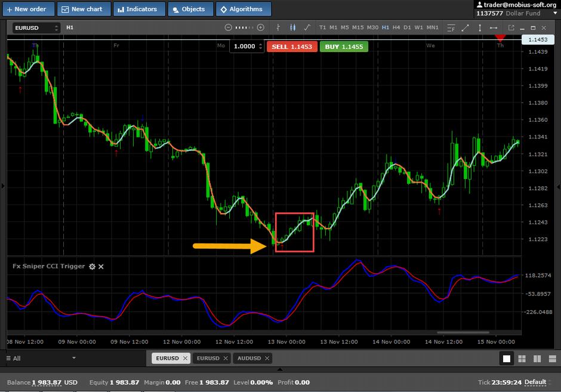
Task: Click the USD currency link
Action: 71,382
